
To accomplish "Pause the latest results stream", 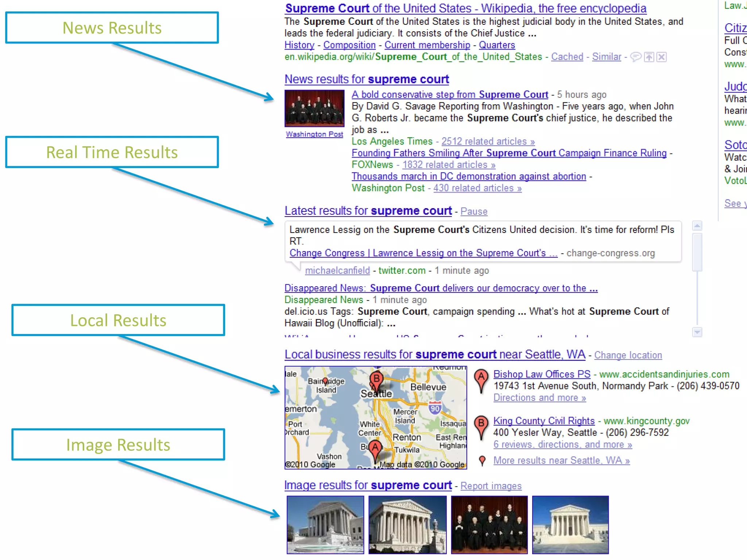I will click(474, 211).
